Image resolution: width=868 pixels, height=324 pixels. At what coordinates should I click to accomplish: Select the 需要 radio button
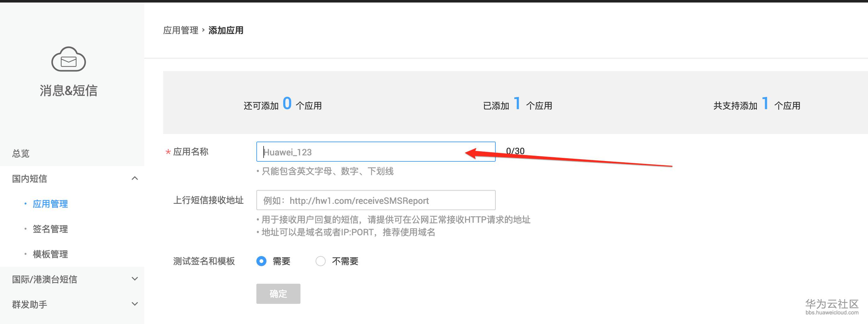point(261,261)
